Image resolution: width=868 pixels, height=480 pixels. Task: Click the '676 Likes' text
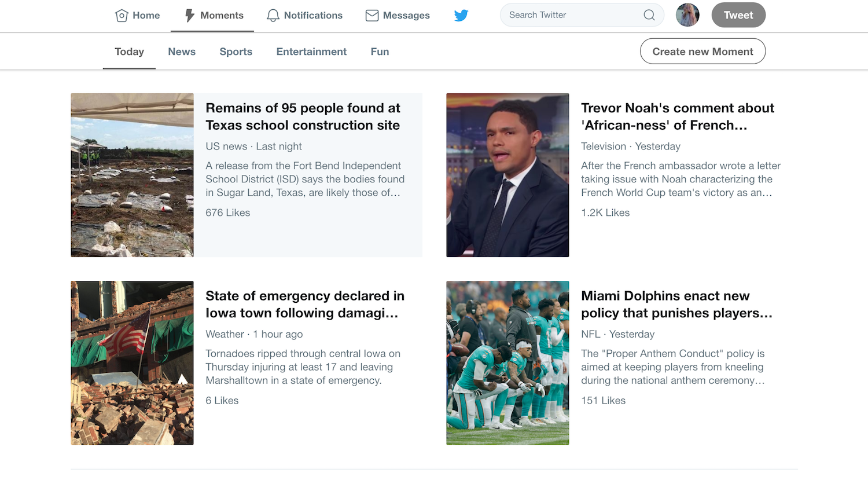(x=228, y=212)
